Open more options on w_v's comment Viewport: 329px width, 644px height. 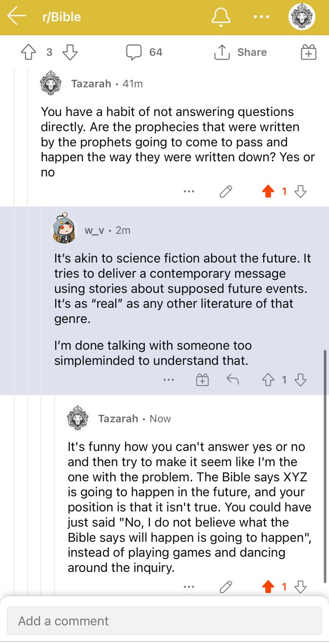(169, 380)
